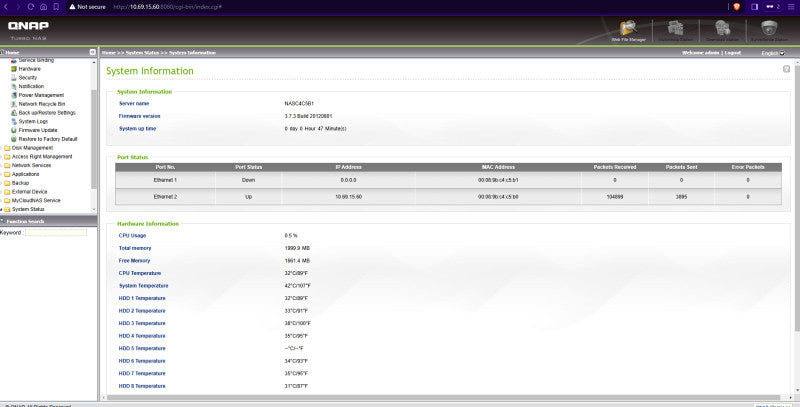
Task: Click System Status in breadcrumb
Action: pyautogui.click(x=142, y=53)
